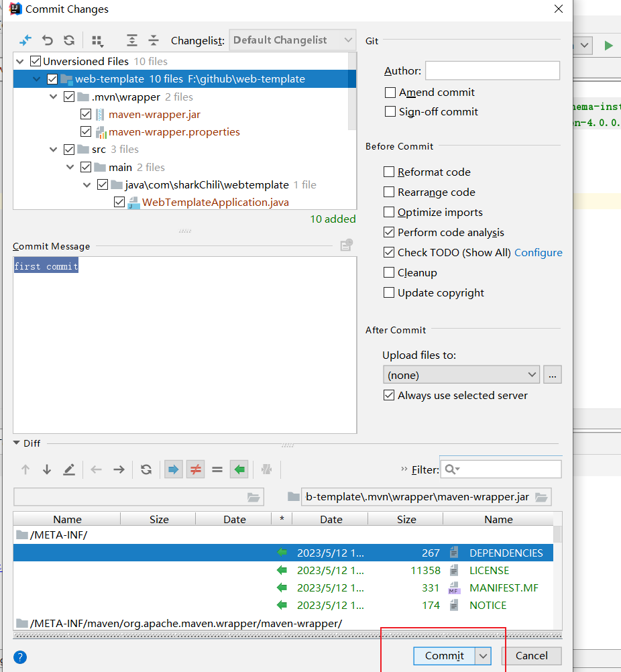Click the Configure link next to Check TODO
This screenshot has width=621, height=672.
click(538, 253)
